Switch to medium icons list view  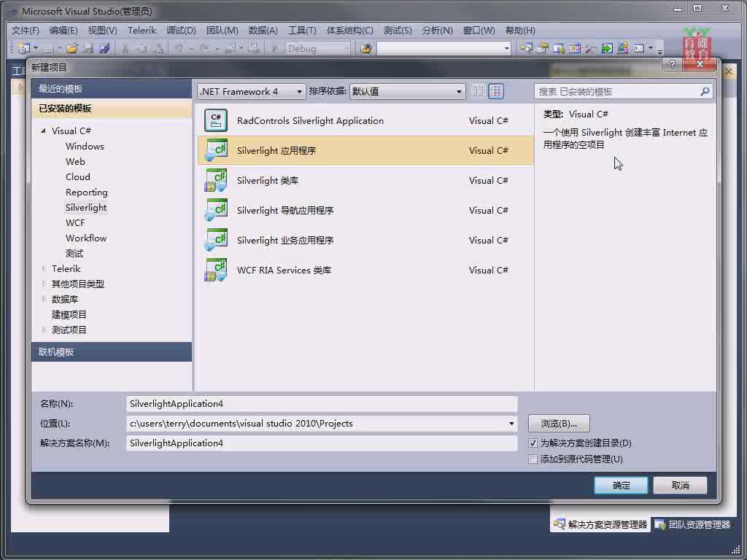(496, 91)
